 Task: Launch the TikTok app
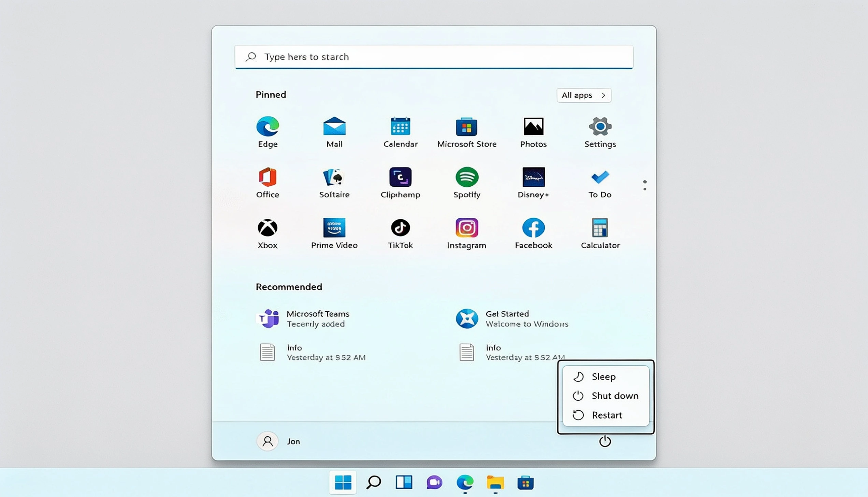coord(401,233)
